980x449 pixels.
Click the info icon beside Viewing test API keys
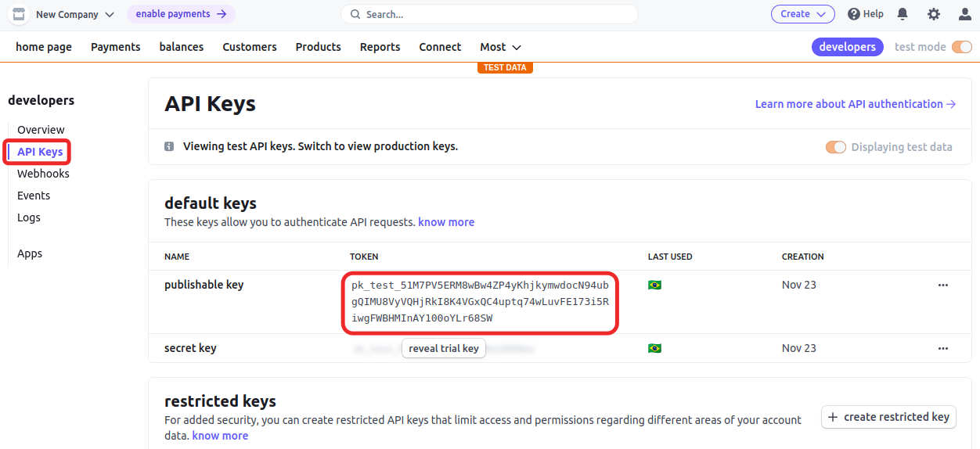tap(169, 147)
